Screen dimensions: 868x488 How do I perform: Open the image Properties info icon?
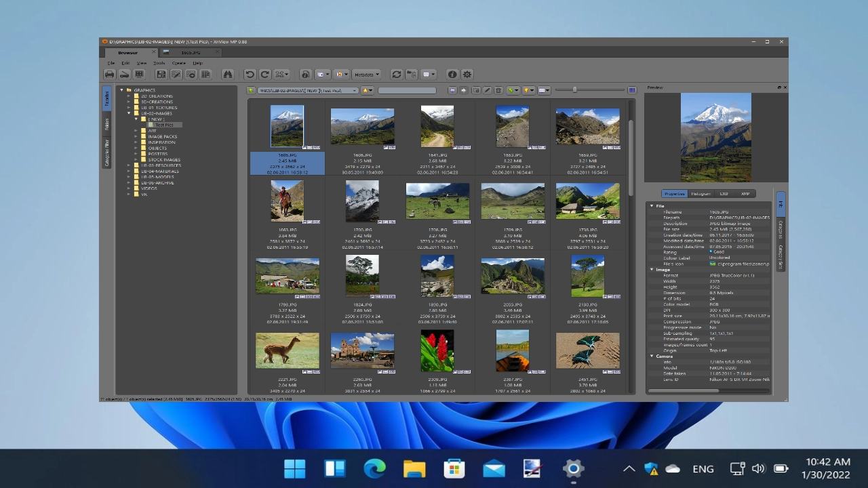(x=452, y=75)
